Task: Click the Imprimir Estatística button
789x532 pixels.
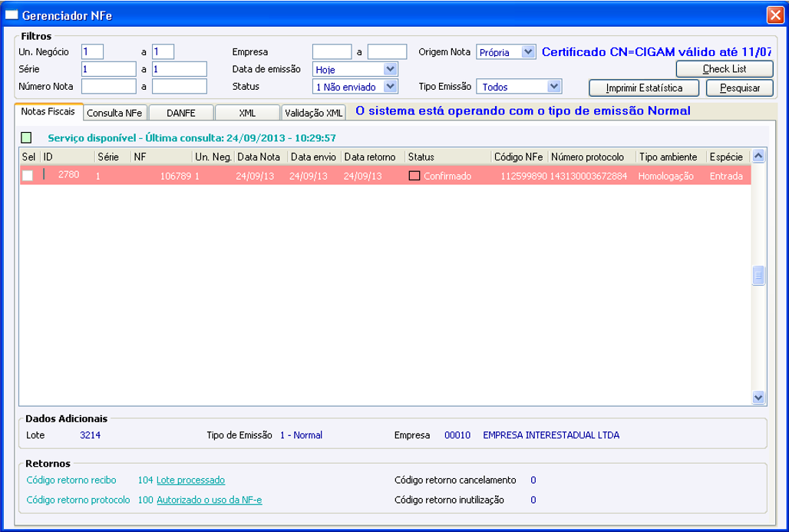Action: coord(644,88)
